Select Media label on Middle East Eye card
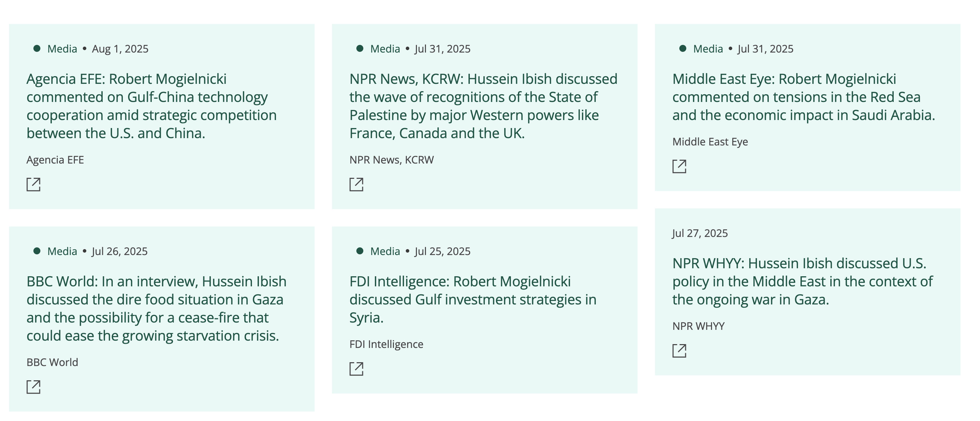Image resolution: width=980 pixels, height=421 pixels. pyautogui.click(x=708, y=49)
